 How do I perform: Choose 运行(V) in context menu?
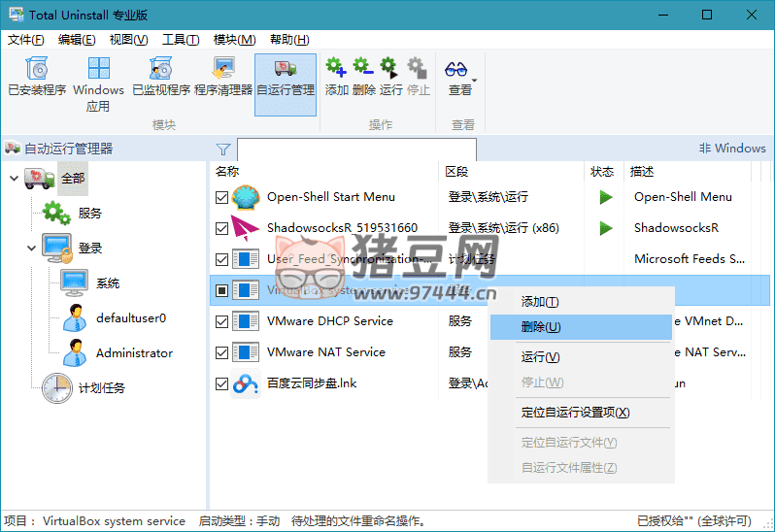point(581,357)
